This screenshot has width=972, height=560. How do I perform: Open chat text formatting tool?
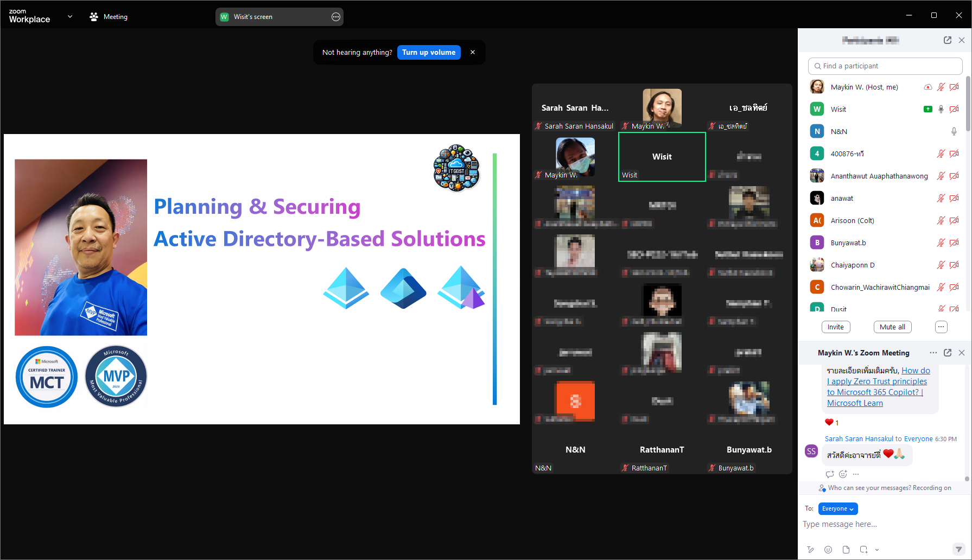810,550
